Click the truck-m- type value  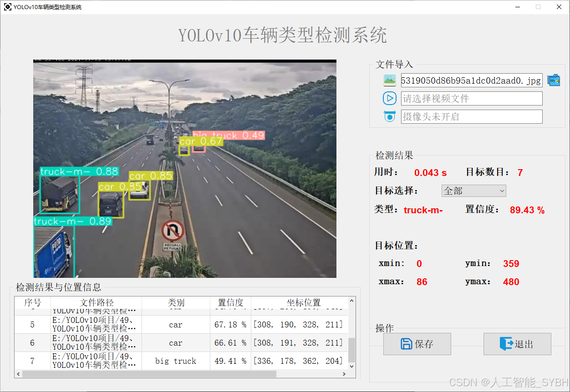(x=423, y=210)
